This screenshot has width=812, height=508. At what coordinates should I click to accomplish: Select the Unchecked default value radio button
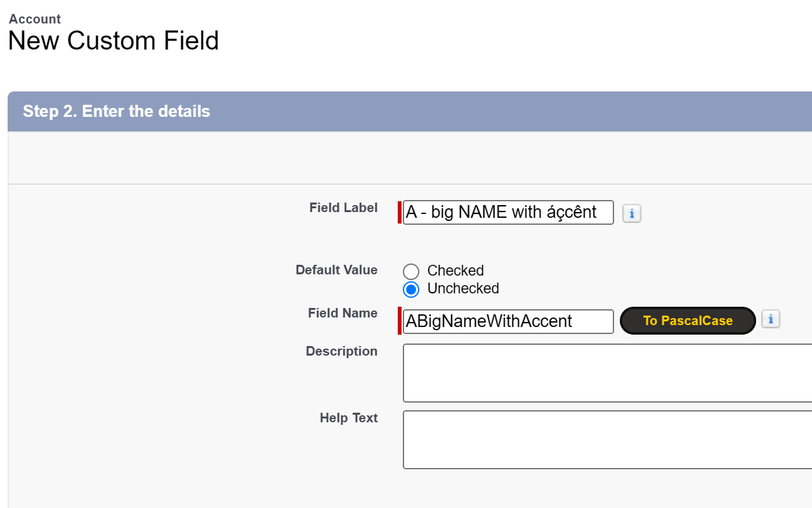(x=411, y=289)
